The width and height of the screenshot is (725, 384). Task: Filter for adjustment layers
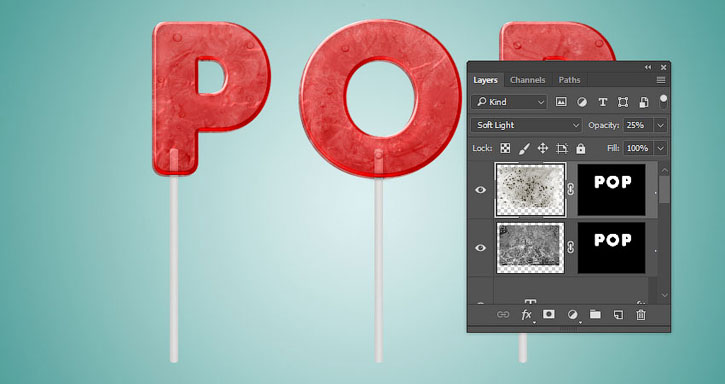pyautogui.click(x=582, y=102)
